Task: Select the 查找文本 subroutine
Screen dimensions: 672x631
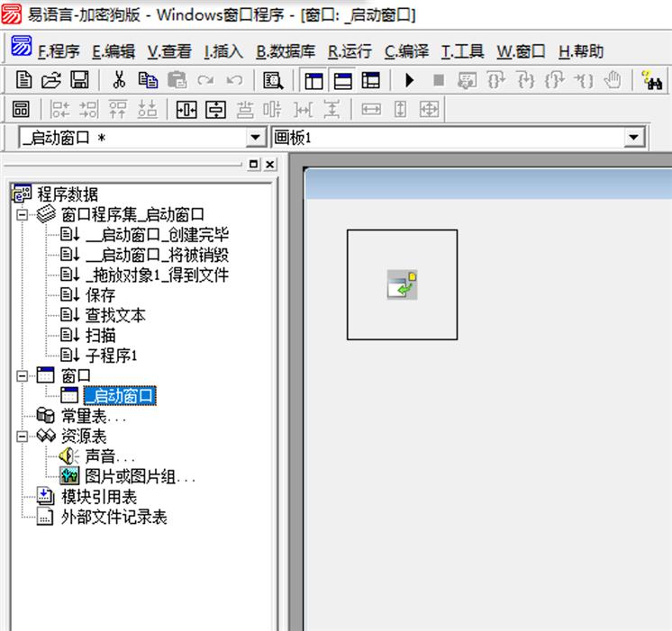Action: (x=115, y=315)
